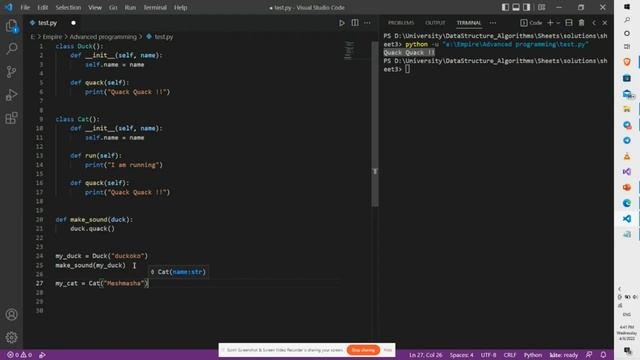Click the Stop sharing button
The image size is (640, 360).
pos(363,350)
